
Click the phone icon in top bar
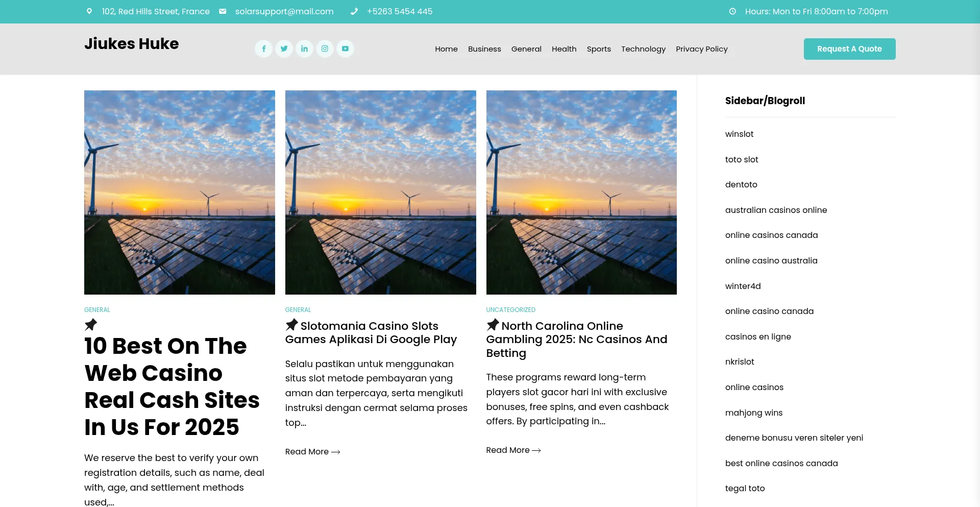pos(354,11)
